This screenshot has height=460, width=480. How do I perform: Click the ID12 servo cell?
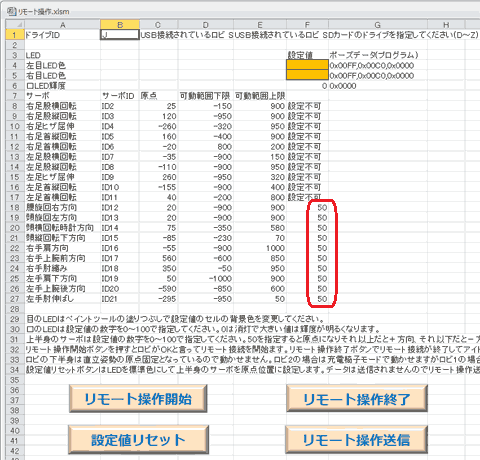[x=120, y=207]
